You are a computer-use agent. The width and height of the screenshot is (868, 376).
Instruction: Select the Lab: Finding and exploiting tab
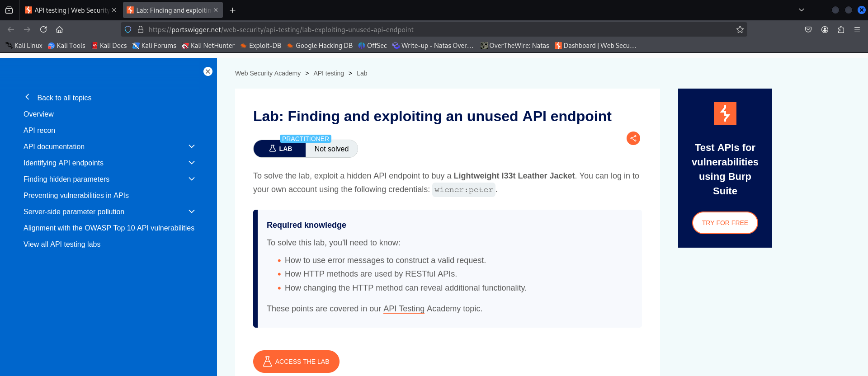click(x=173, y=10)
